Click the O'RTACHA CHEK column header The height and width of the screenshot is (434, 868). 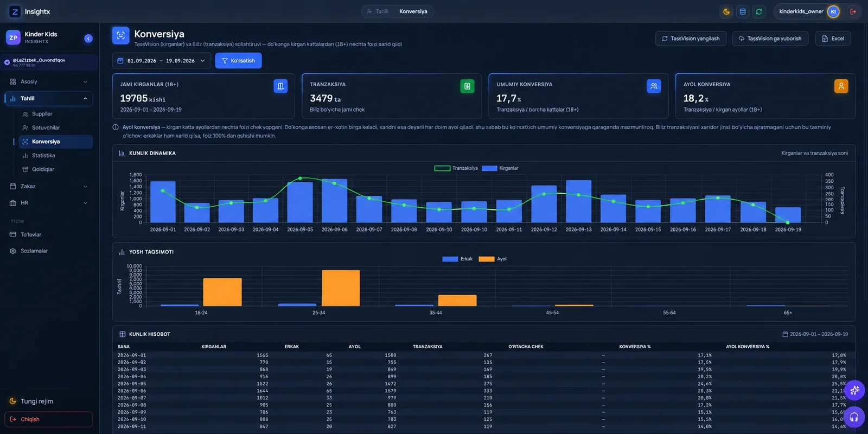click(526, 347)
